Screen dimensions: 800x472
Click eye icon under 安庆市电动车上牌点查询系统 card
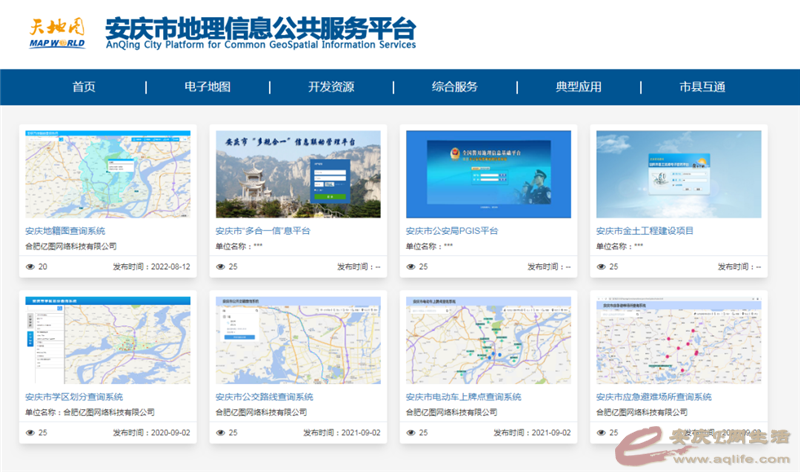coord(410,433)
